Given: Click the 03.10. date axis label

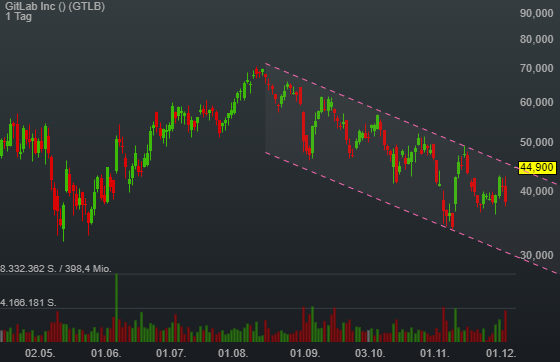Looking at the screenshot, I should [x=370, y=353].
